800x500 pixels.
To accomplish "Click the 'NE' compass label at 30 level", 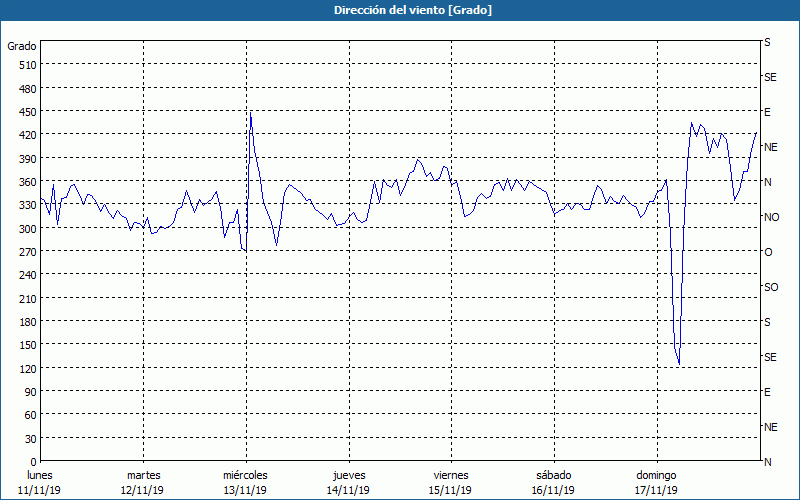I will [771, 428].
